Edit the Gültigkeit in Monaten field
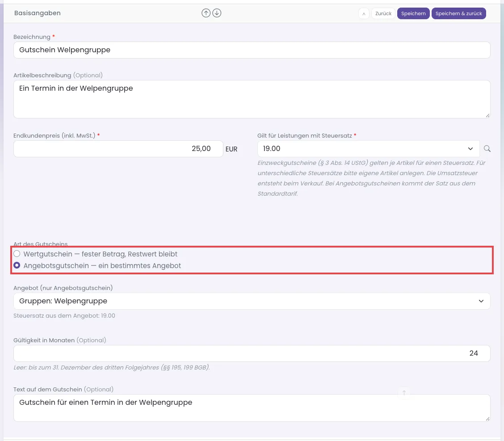 pos(252,353)
